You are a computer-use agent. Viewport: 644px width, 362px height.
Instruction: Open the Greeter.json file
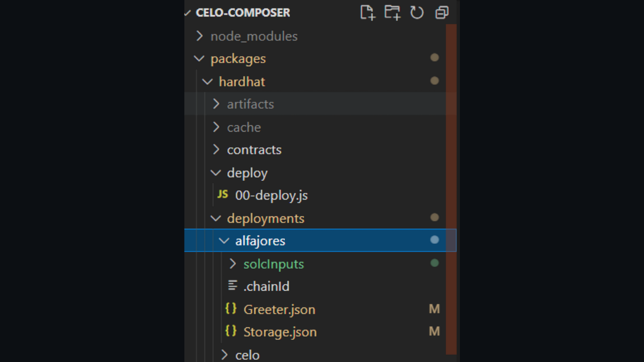pos(279,310)
